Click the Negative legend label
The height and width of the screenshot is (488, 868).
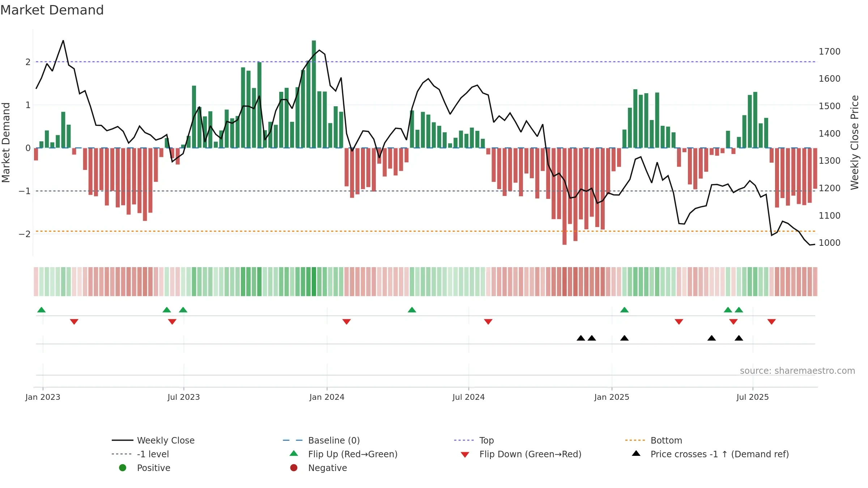[327, 468]
